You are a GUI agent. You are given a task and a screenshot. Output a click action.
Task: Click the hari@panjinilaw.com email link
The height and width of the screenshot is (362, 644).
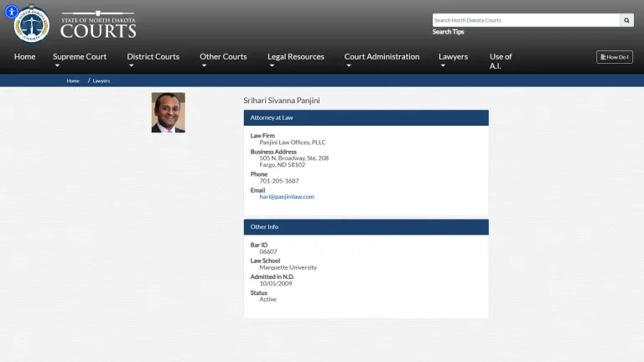287,197
